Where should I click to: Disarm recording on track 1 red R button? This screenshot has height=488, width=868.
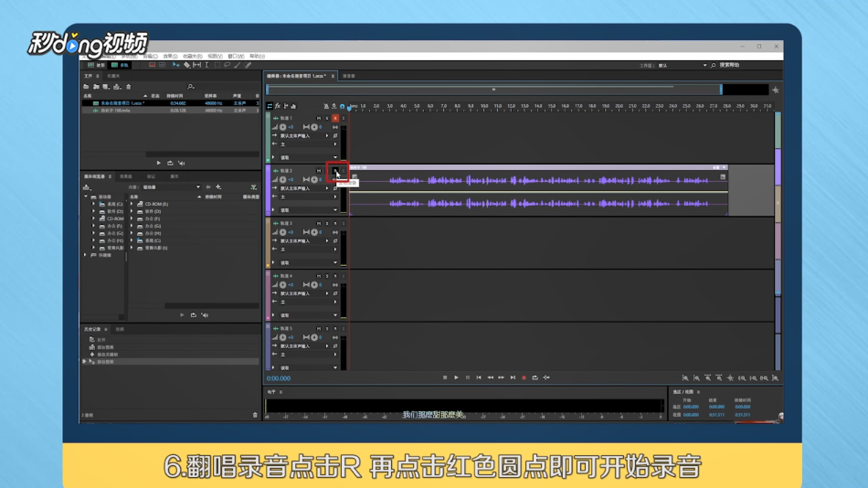[335, 118]
